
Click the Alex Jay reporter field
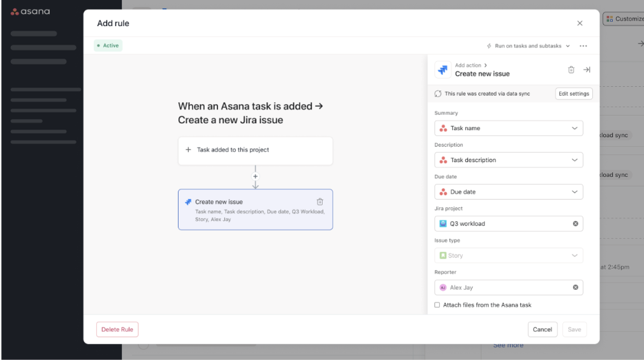click(x=508, y=288)
